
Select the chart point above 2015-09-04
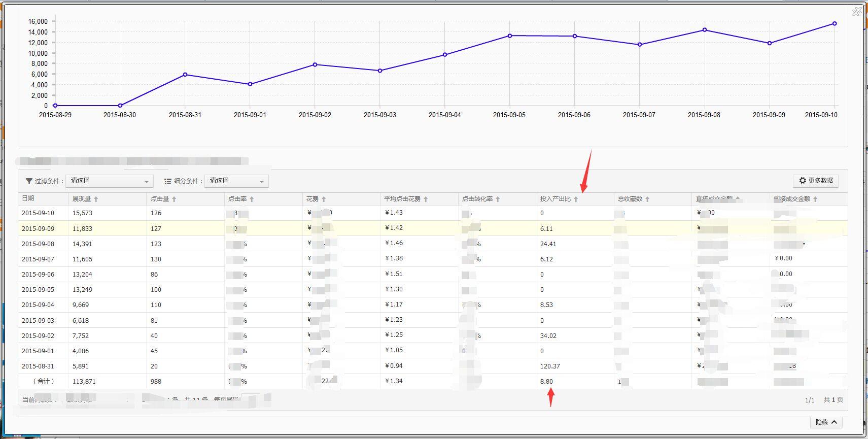[x=445, y=55]
